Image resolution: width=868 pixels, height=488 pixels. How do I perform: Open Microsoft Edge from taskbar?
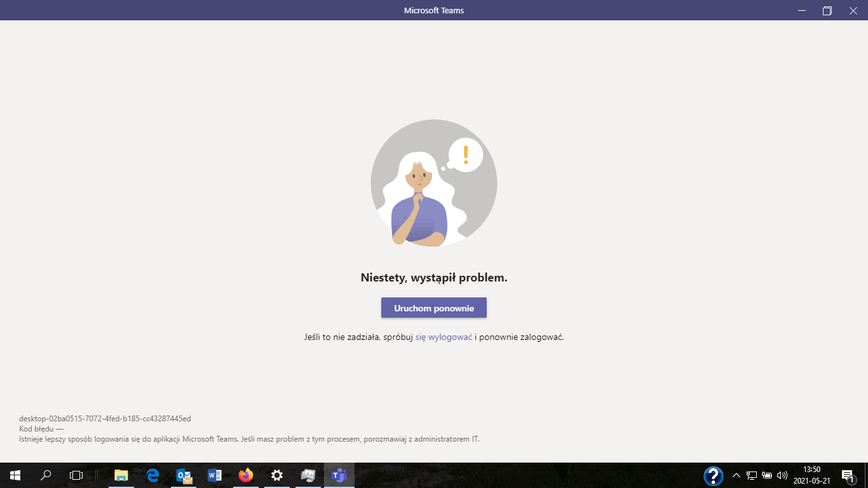[x=153, y=475]
